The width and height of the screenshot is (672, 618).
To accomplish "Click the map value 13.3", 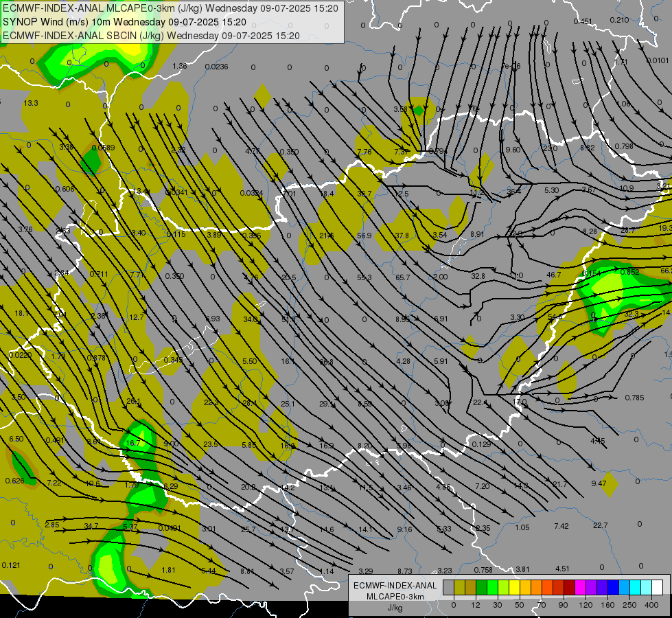I will tap(31, 103).
